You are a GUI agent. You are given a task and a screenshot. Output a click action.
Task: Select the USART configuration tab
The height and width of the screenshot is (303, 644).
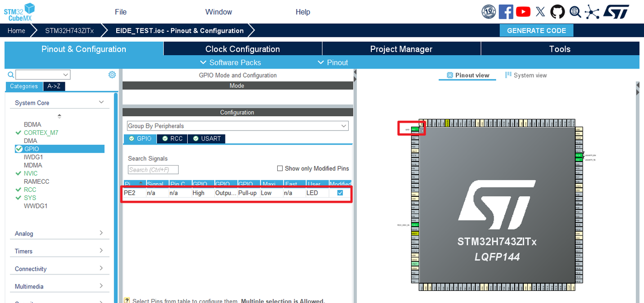(x=207, y=138)
